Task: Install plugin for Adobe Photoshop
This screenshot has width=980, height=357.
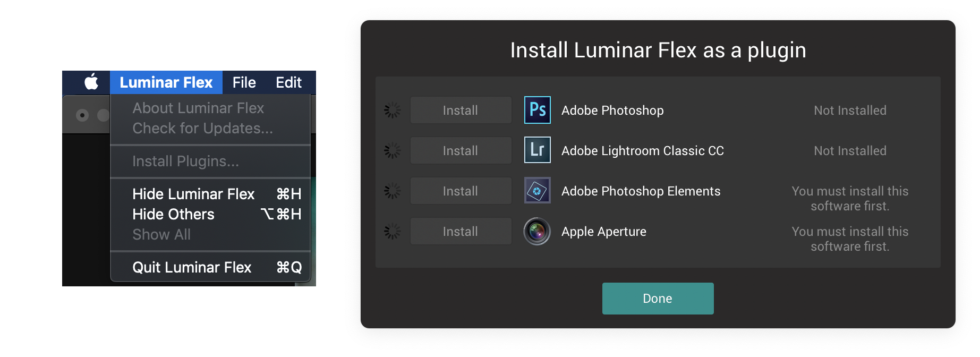Action: [x=461, y=110]
